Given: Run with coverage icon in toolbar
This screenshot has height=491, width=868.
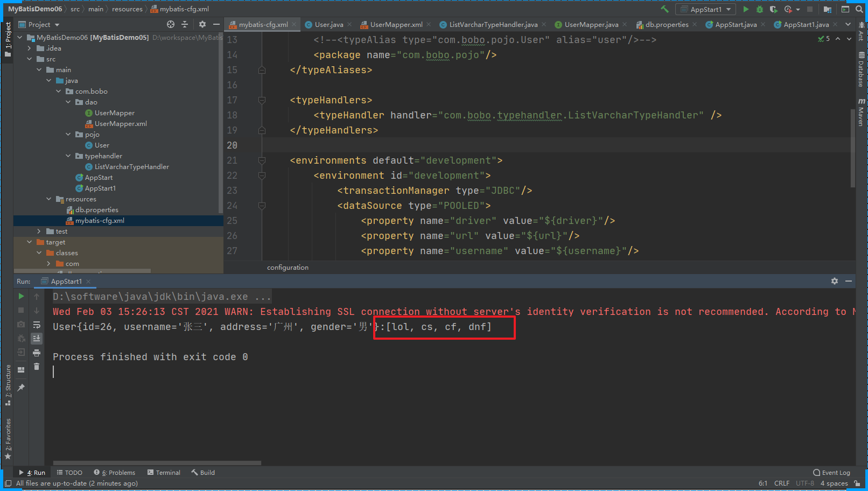Looking at the screenshot, I should coord(774,9).
